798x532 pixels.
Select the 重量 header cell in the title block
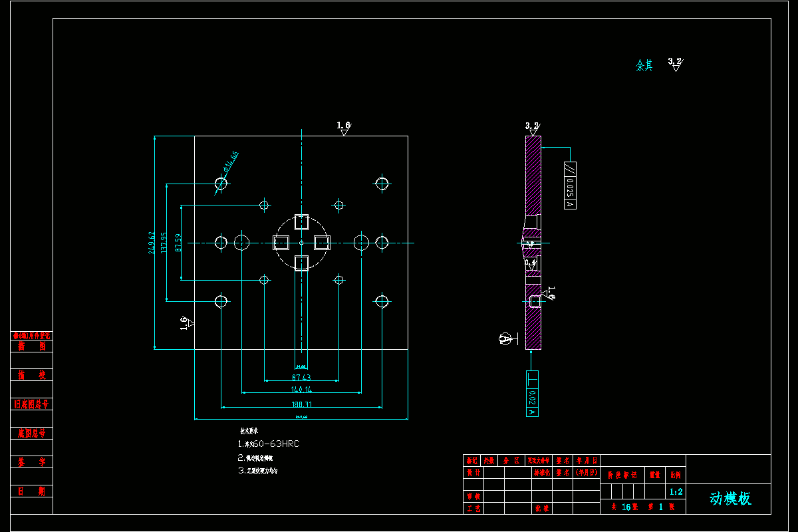click(x=655, y=475)
